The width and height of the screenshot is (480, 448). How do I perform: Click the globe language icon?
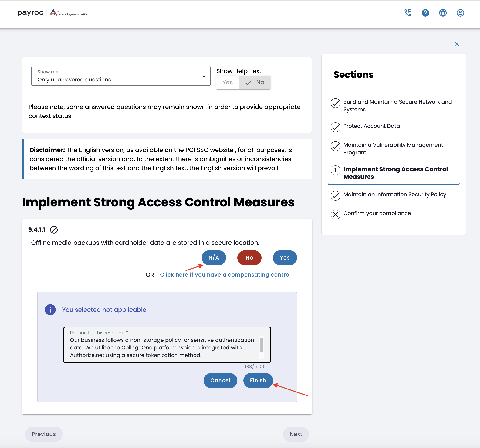pyautogui.click(x=443, y=13)
